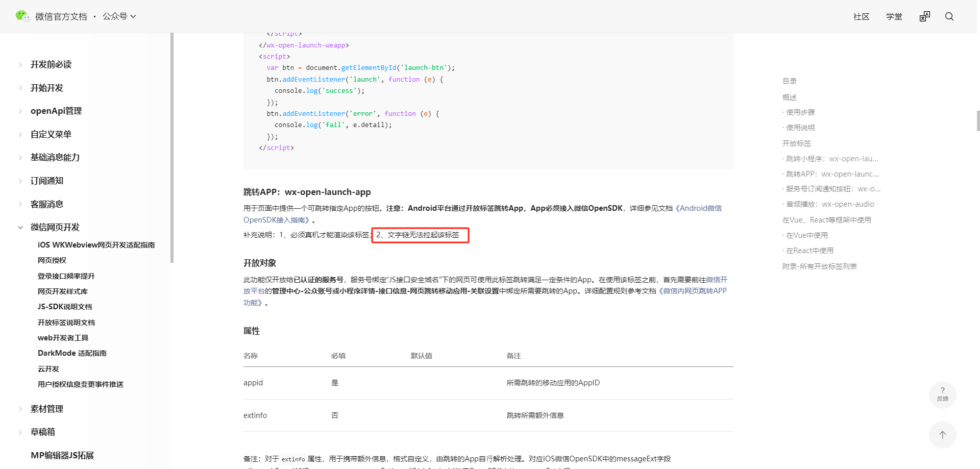Click the appid cell in the table
980x469 pixels.
253,383
